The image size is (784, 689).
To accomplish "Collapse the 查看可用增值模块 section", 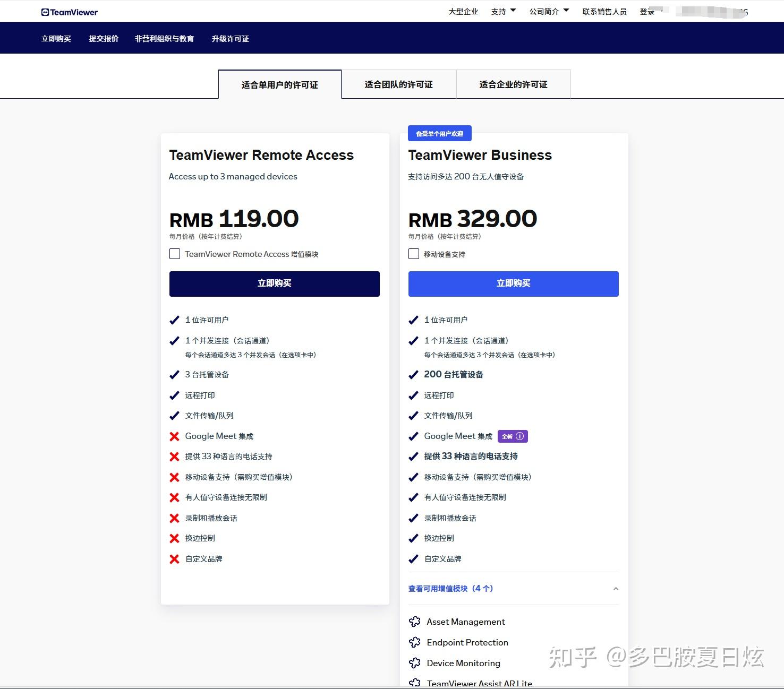I will coord(616,589).
